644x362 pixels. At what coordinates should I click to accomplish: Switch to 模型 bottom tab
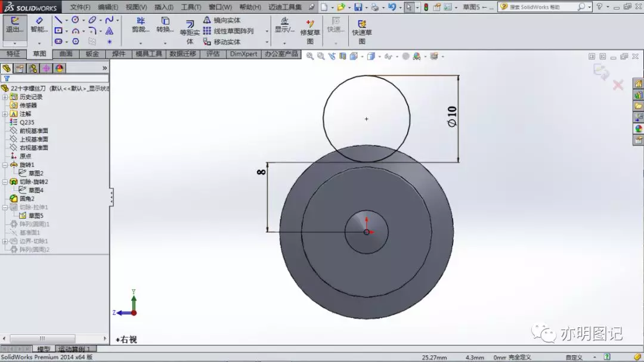coord(44,349)
